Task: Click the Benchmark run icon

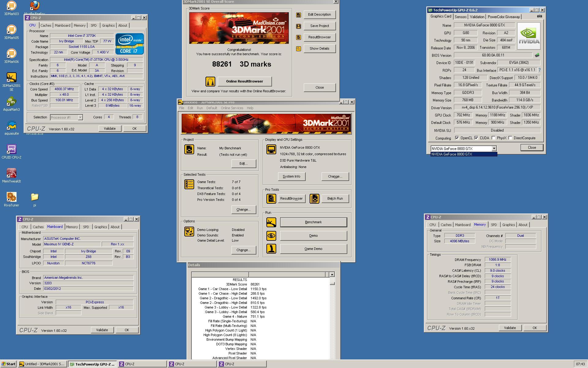Action: pyautogui.click(x=271, y=222)
